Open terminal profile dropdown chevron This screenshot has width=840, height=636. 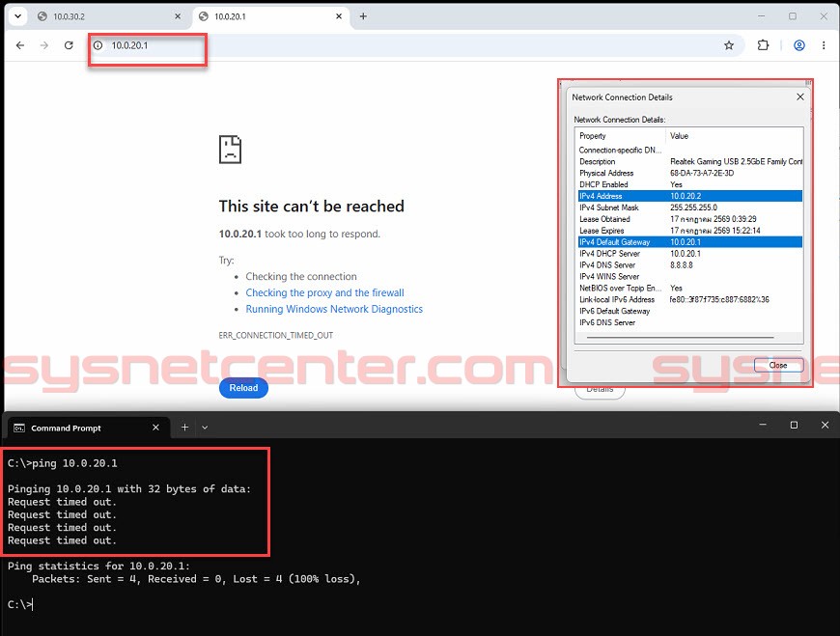click(205, 428)
